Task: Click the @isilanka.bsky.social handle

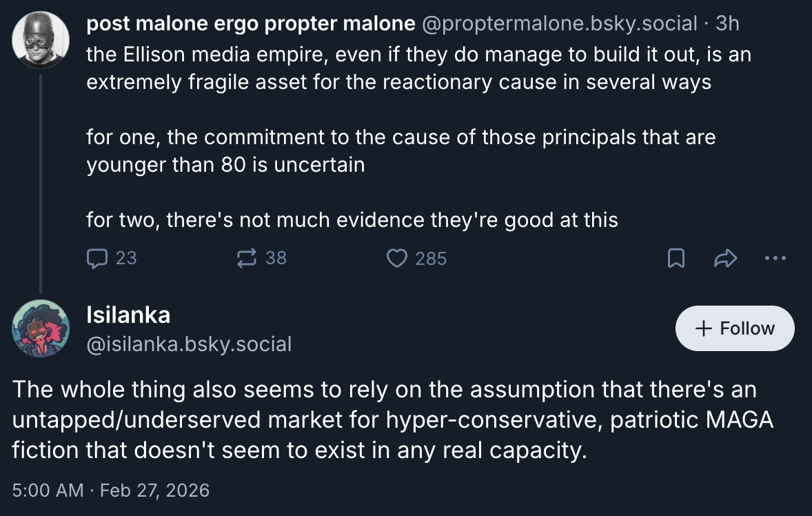Action: click(189, 343)
